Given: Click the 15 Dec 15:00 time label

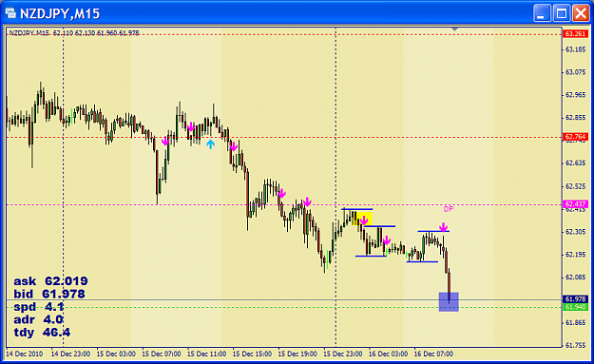Looking at the screenshot, I should (x=252, y=354).
